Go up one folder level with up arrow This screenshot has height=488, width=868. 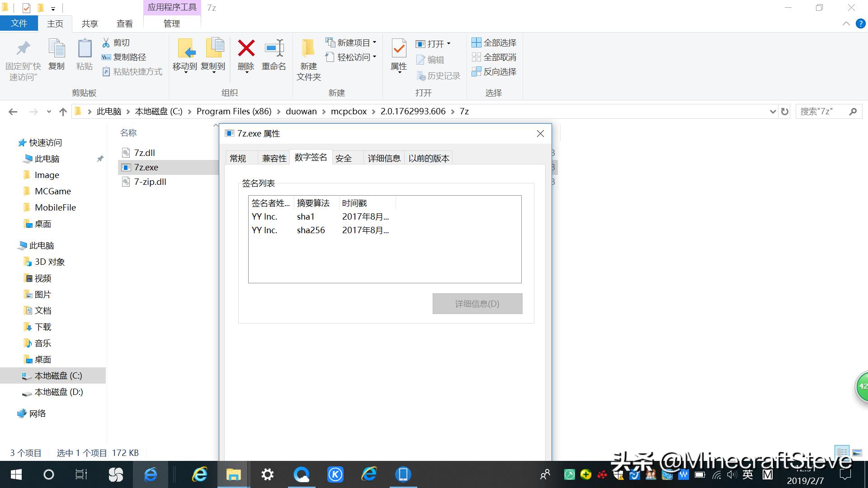63,111
